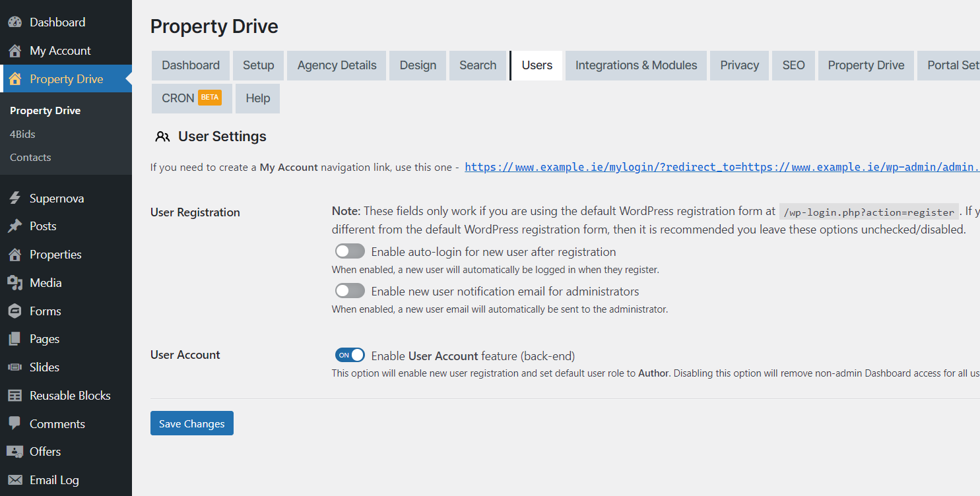The width and height of the screenshot is (980, 496).
Task: Open 4Bids submenu item
Action: pos(22,134)
